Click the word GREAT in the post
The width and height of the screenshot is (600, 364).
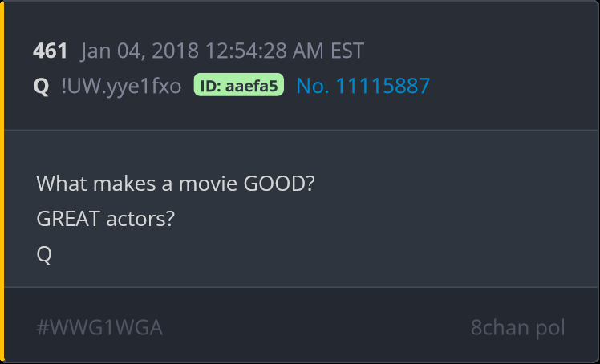point(68,219)
